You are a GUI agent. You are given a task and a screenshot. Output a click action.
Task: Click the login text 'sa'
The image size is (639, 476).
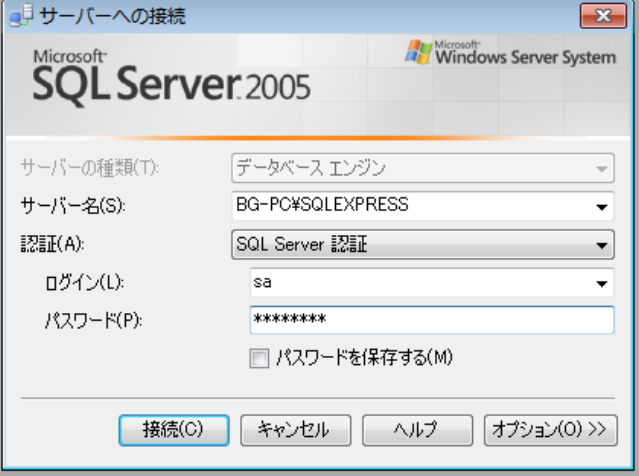[x=262, y=282]
